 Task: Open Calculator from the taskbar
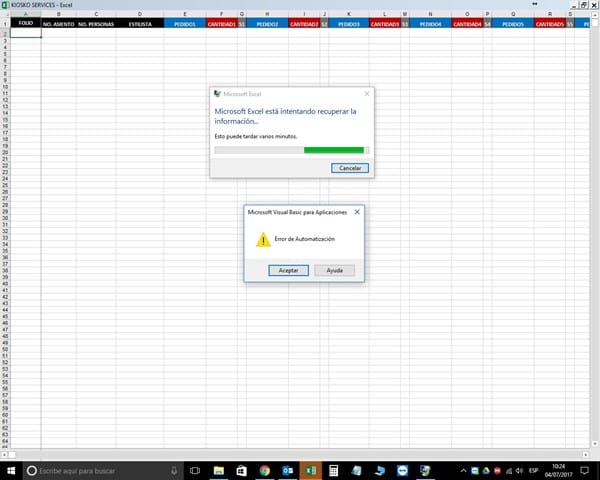pyautogui.click(x=333, y=470)
